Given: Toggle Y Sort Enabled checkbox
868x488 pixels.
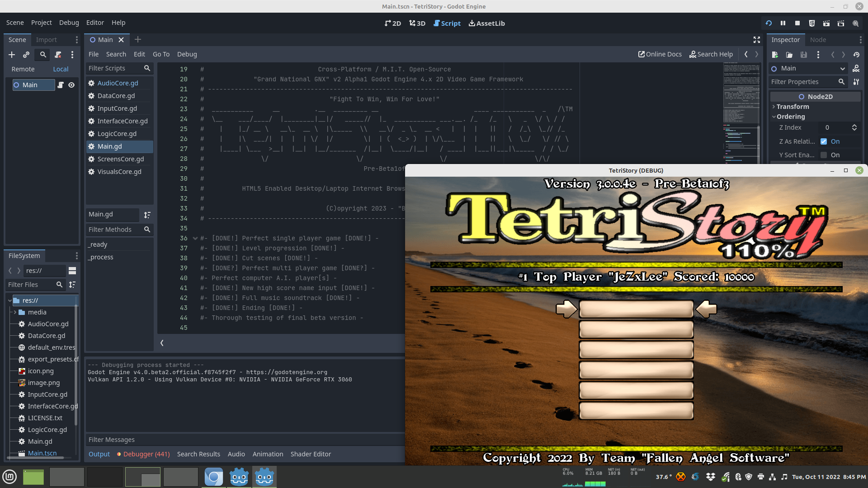Looking at the screenshot, I should coord(824,155).
